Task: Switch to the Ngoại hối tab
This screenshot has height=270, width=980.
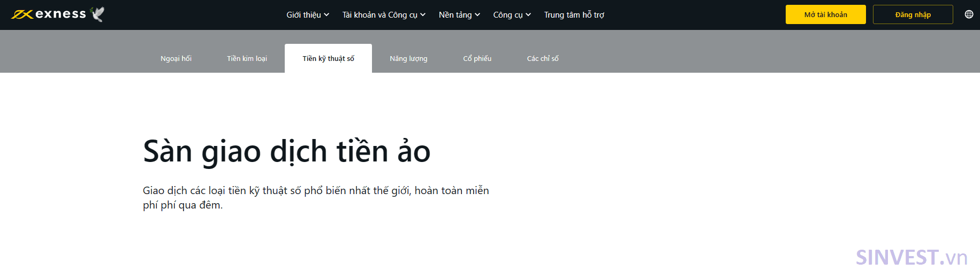Action: pos(176,58)
